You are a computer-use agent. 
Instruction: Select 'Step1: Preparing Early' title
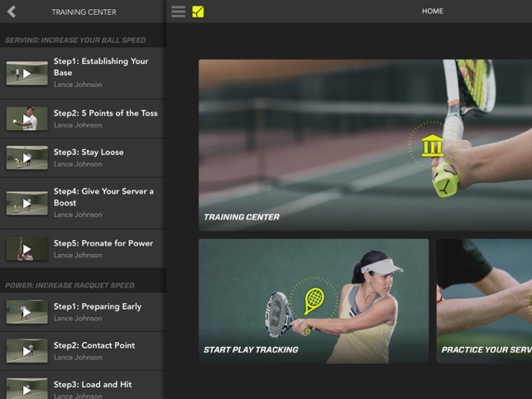[98, 306]
